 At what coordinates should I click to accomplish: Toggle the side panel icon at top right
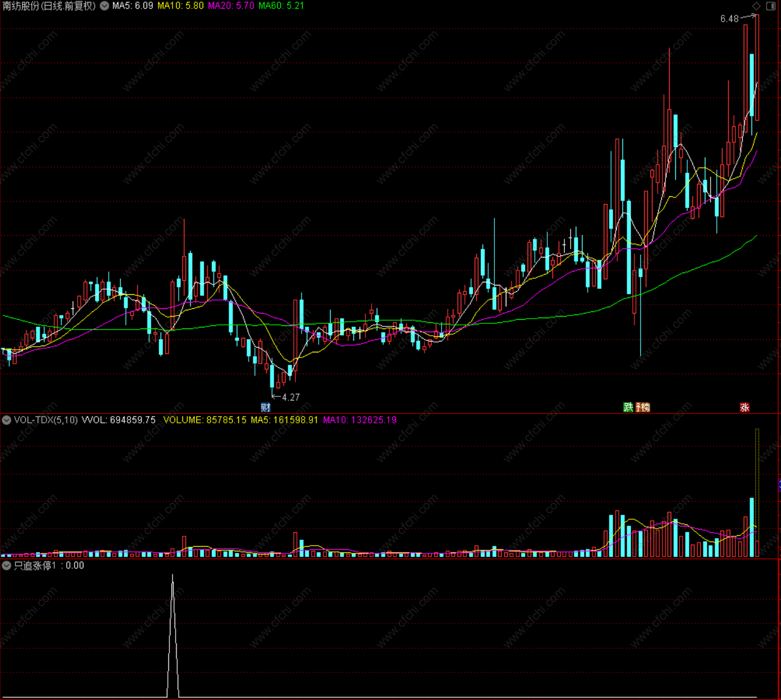pos(771,6)
